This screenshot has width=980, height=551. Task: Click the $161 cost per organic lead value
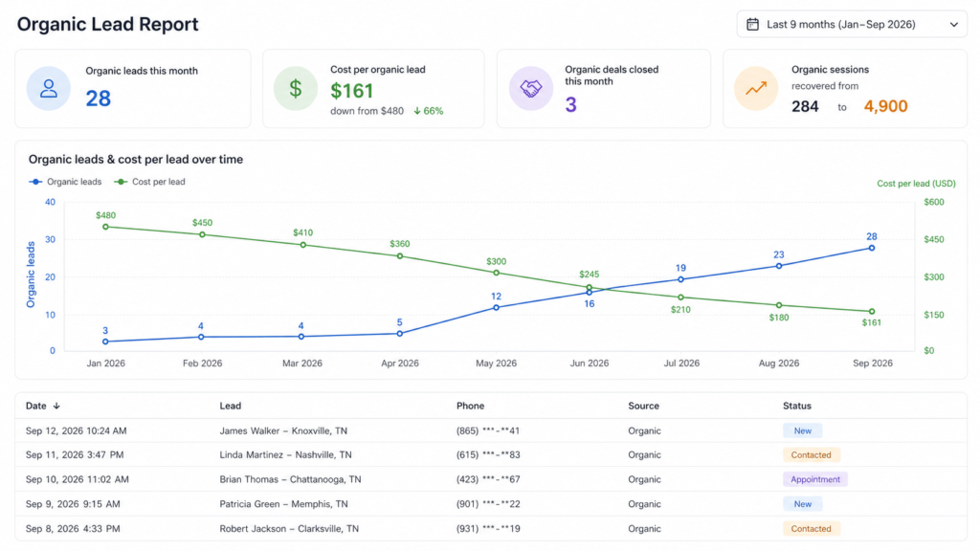(x=352, y=91)
